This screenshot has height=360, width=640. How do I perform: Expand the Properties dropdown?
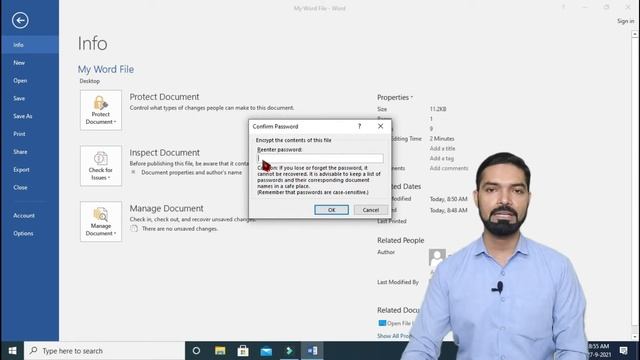click(395, 98)
